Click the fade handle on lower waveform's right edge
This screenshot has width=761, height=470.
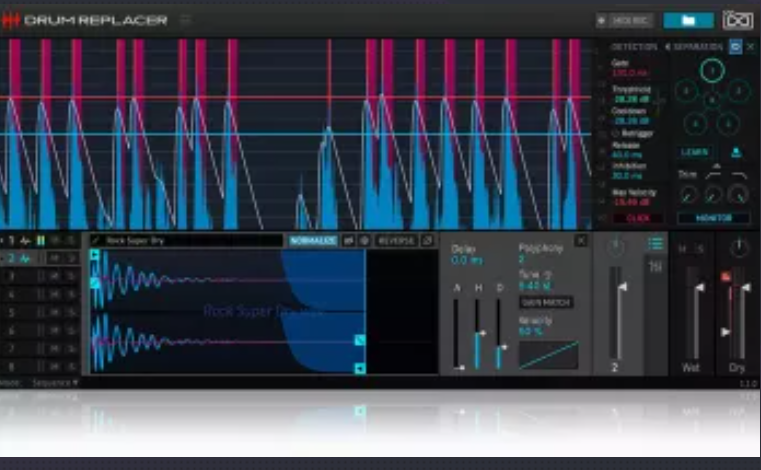(360, 340)
